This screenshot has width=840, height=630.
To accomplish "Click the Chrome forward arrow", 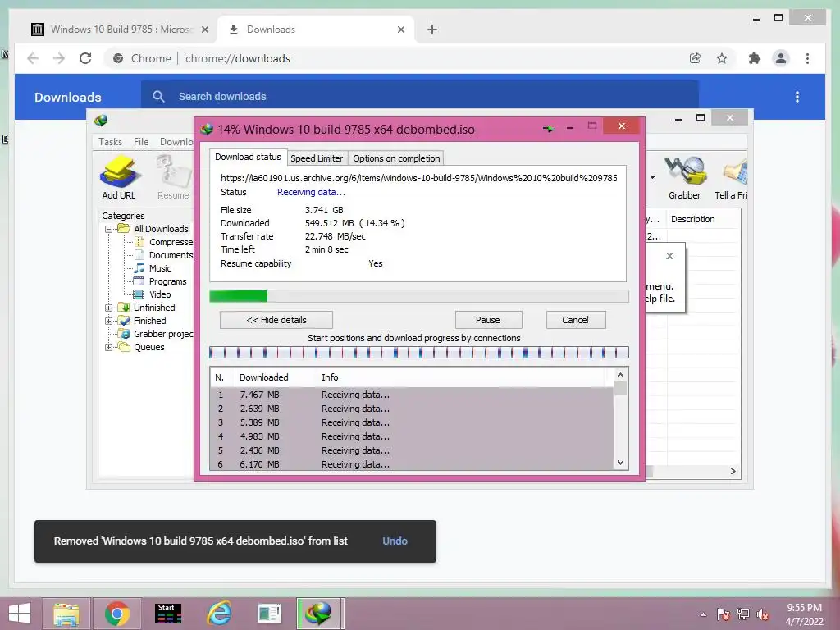I will (x=59, y=58).
